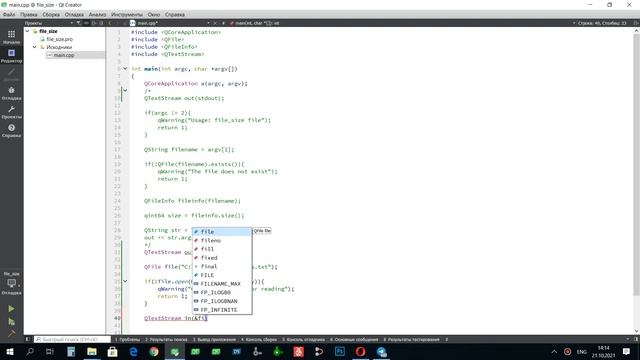The width and height of the screenshot is (640, 360).
Task: Choose uppercase 'FILE' from autocomplete list
Action: pos(222,275)
